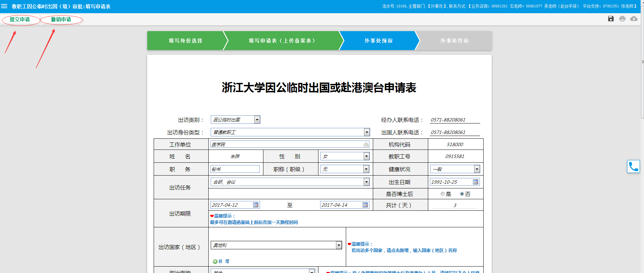Open calendar for start date 2017-04-12

click(256, 205)
